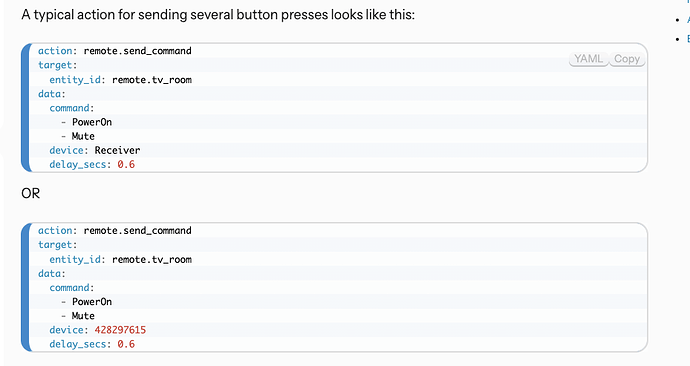The height and width of the screenshot is (366, 690).
Task: Click the OR text between code blocks
Action: tap(30, 193)
